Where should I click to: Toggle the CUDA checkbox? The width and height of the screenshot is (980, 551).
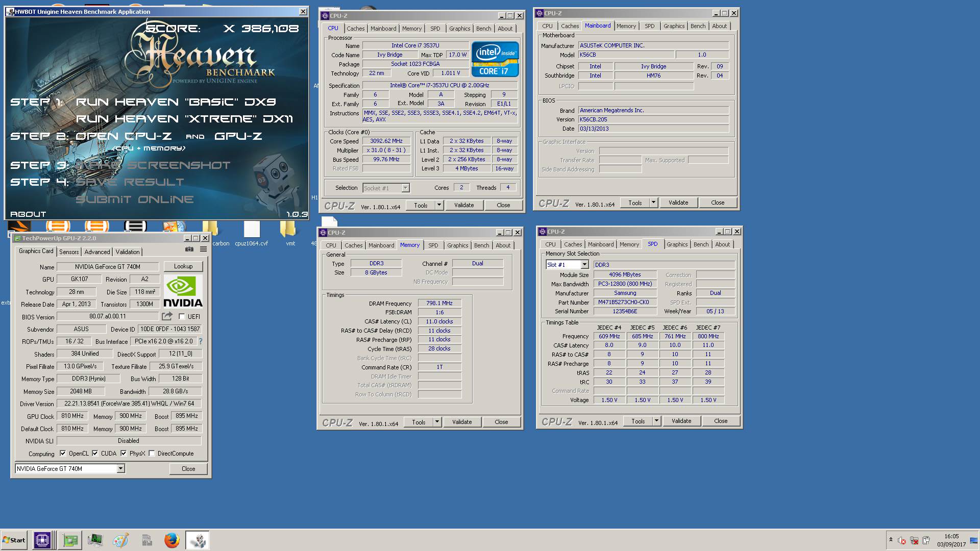click(x=95, y=453)
